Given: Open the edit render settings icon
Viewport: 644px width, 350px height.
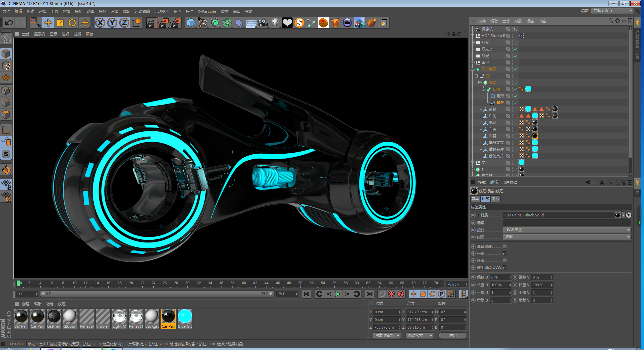Looking at the screenshot, I should click(175, 23).
